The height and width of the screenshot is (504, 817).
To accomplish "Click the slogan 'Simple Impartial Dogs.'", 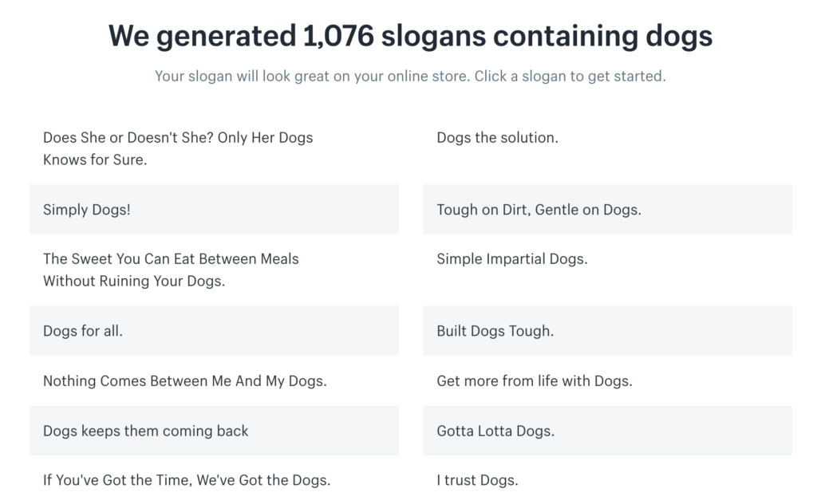I will (x=512, y=258).
